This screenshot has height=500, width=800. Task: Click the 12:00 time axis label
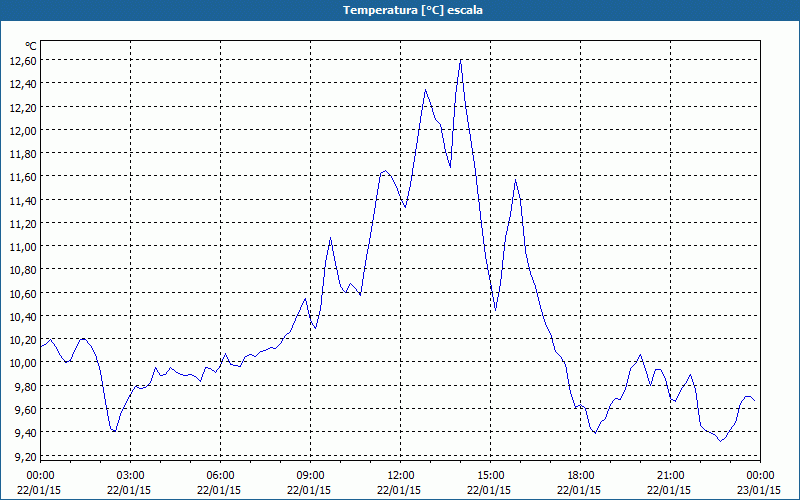point(401,476)
